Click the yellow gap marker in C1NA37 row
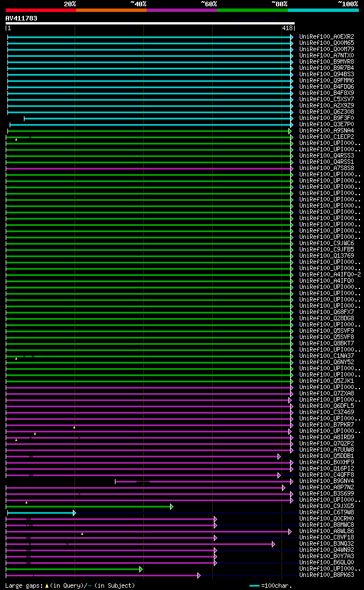 pos(16,358)
